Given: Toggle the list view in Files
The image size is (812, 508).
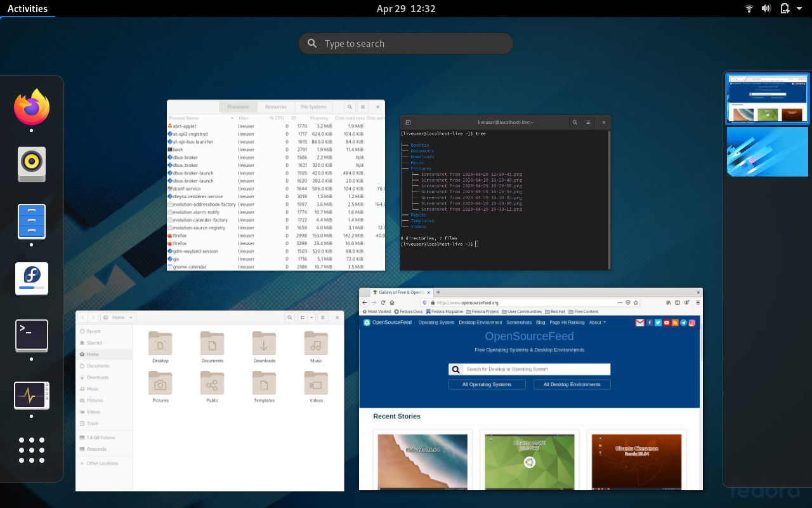Looking at the screenshot, I should 301,317.
